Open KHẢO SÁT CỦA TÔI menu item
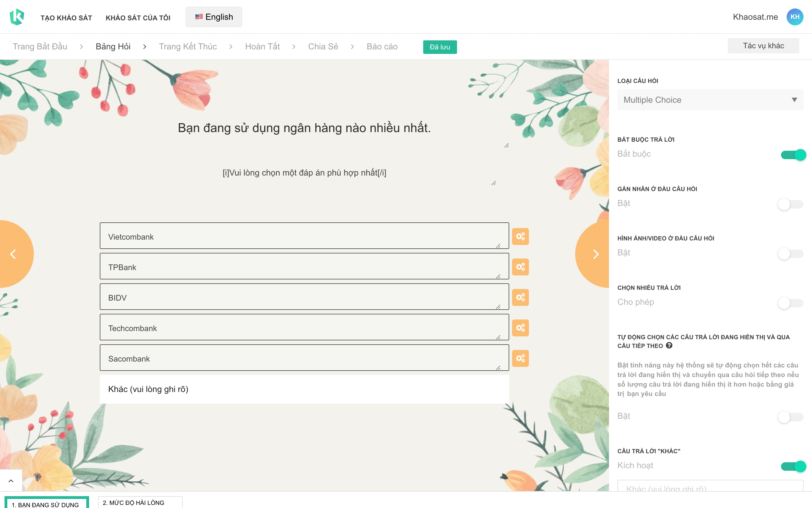 click(x=138, y=18)
